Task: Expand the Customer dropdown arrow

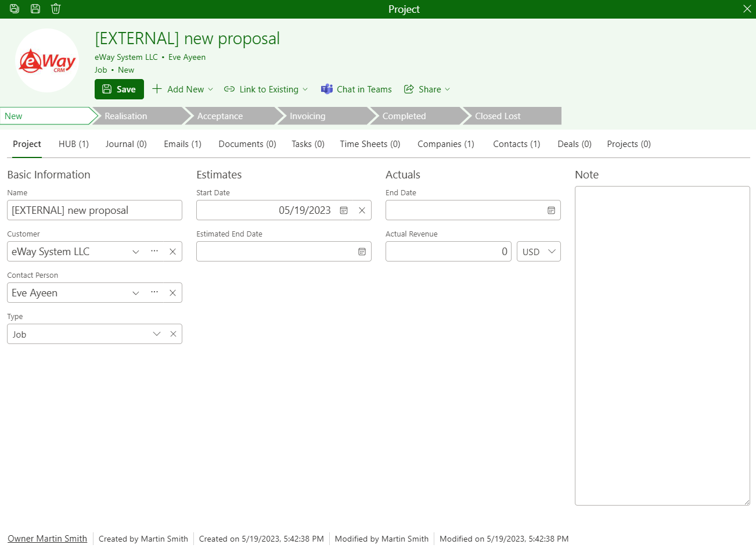Action: [x=136, y=252]
